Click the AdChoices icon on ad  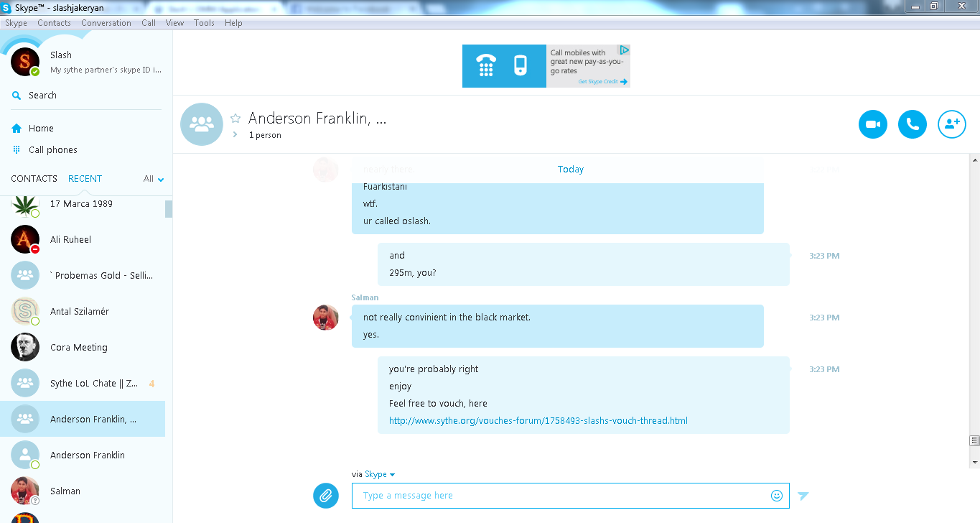pyautogui.click(x=625, y=50)
